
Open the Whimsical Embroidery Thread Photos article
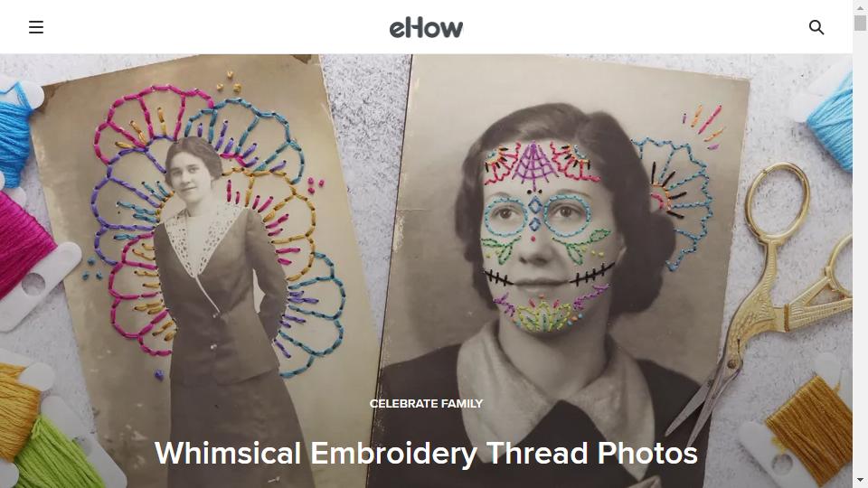tap(426, 453)
